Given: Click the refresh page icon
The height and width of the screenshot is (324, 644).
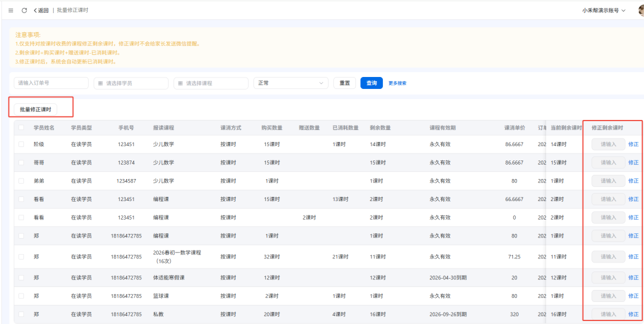Looking at the screenshot, I should (24, 10).
